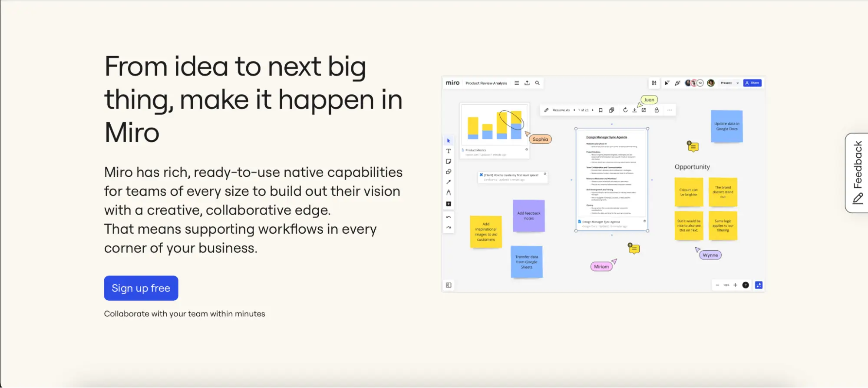
Task: Go to previous page arrow
Action: tap(574, 110)
